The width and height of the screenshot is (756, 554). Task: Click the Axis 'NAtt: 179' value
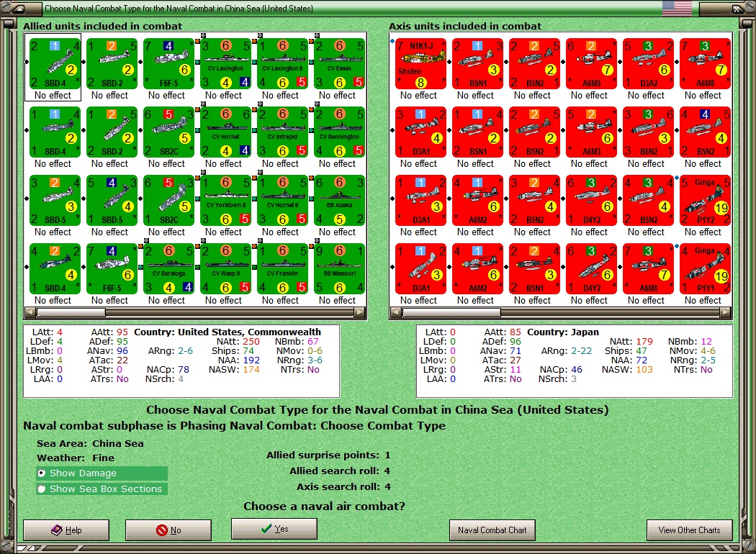coord(631,342)
